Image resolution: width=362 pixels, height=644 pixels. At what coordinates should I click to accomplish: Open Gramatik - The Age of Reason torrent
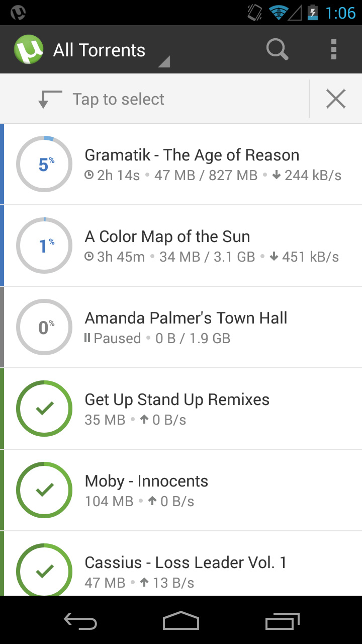[x=192, y=155]
